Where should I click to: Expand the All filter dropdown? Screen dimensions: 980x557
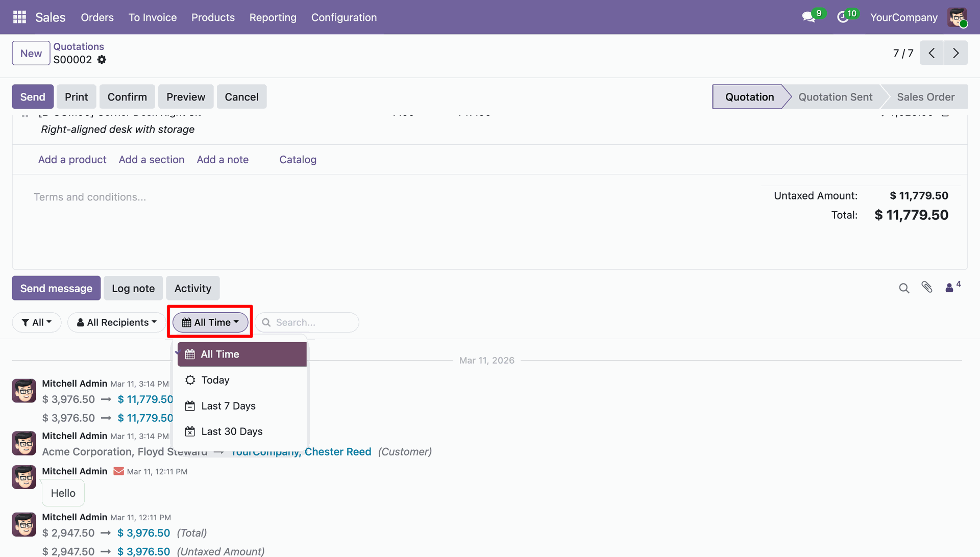pyautogui.click(x=37, y=322)
